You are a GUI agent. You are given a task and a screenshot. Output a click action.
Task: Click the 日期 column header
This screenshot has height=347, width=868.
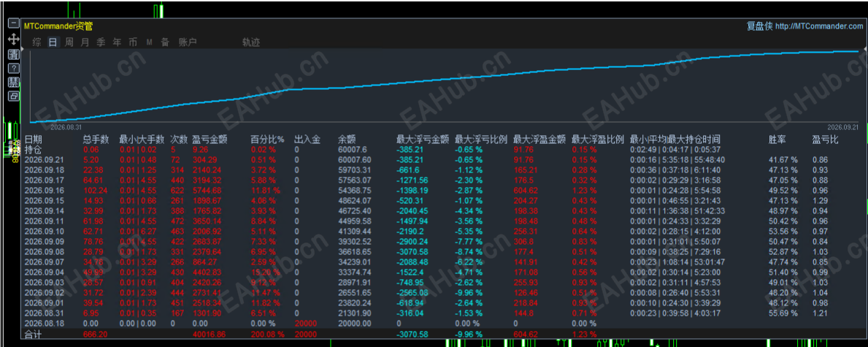click(x=33, y=139)
